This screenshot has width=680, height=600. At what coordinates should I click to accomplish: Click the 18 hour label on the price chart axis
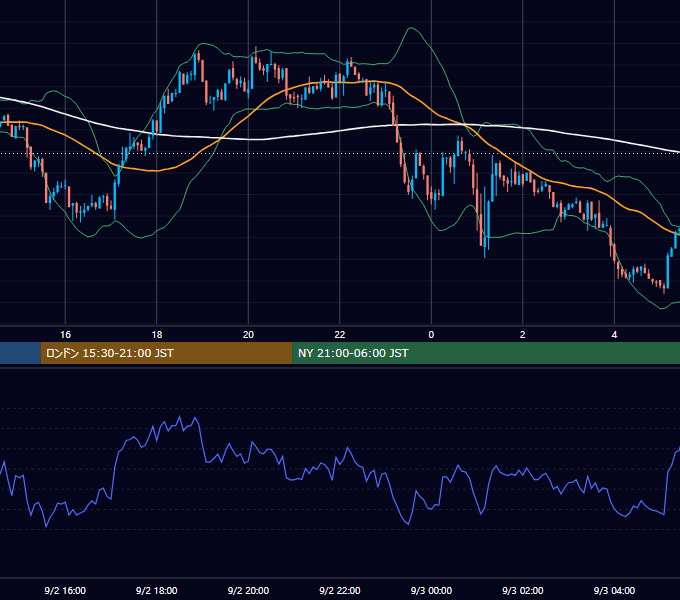point(157,335)
